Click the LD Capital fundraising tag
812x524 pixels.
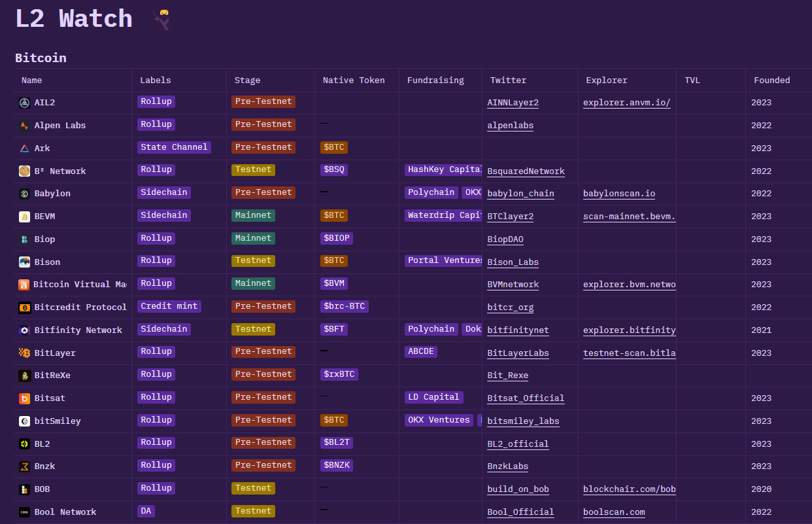pos(434,397)
